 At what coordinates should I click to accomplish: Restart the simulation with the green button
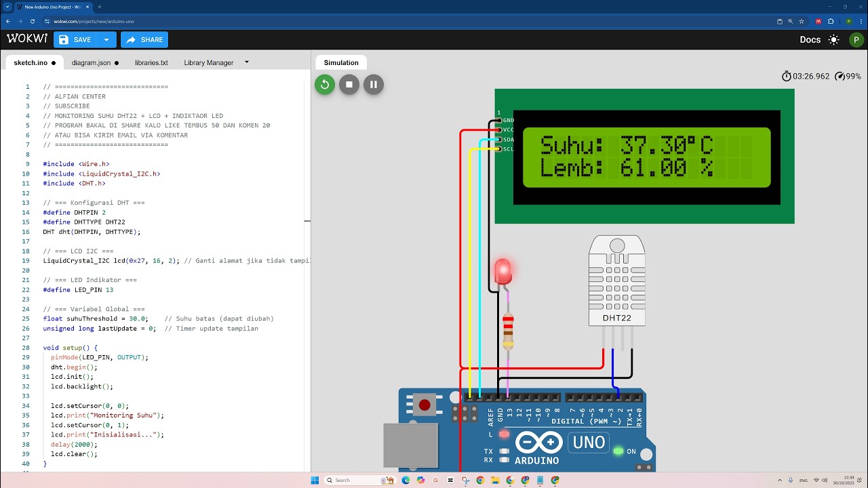click(x=325, y=85)
